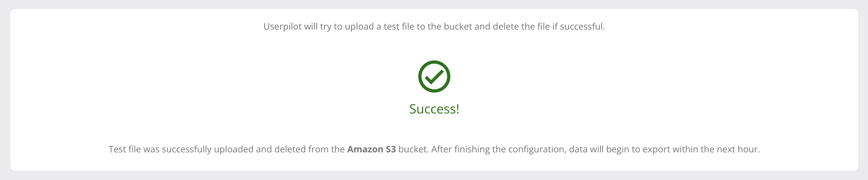Click the green checkmark success icon
Viewport: 868px width, 180px height.
click(434, 76)
